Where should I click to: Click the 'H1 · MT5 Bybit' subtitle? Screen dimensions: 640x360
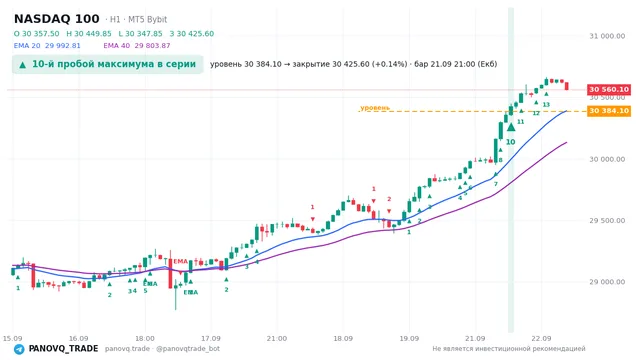click(138, 20)
